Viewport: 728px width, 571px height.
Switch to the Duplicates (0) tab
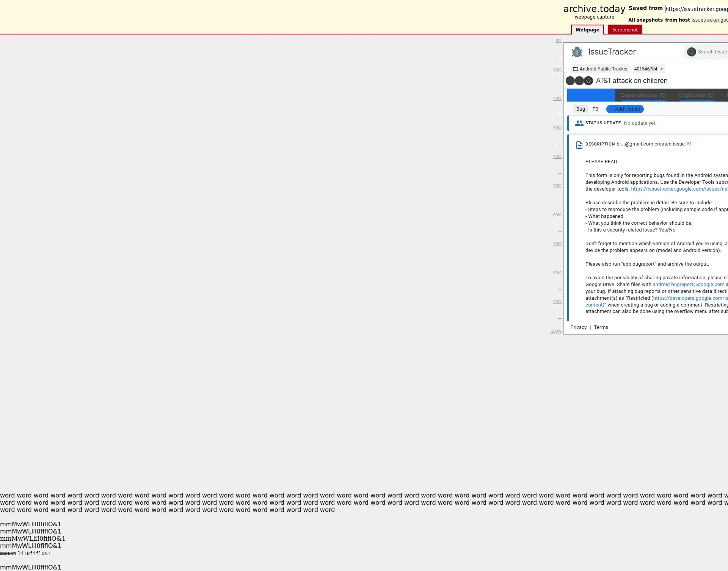pos(697,95)
